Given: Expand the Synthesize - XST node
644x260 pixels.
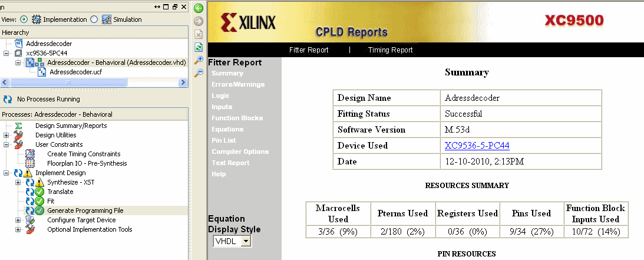Looking at the screenshot, I should point(18,182).
